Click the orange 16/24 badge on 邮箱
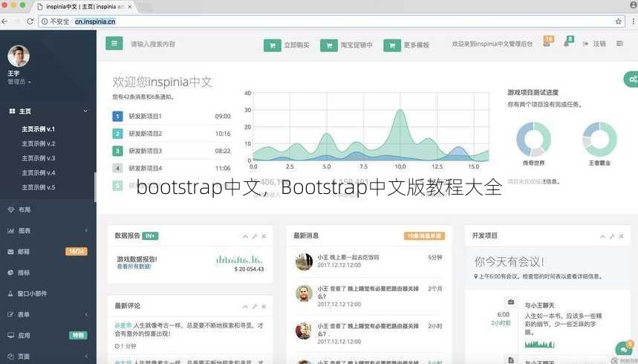Image resolution: width=638 pixels, height=364 pixels. tap(77, 252)
